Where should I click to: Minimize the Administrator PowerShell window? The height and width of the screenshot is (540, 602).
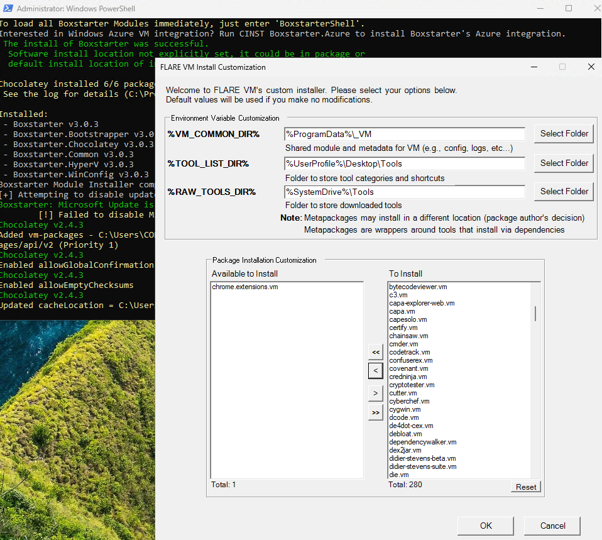click(x=540, y=8)
